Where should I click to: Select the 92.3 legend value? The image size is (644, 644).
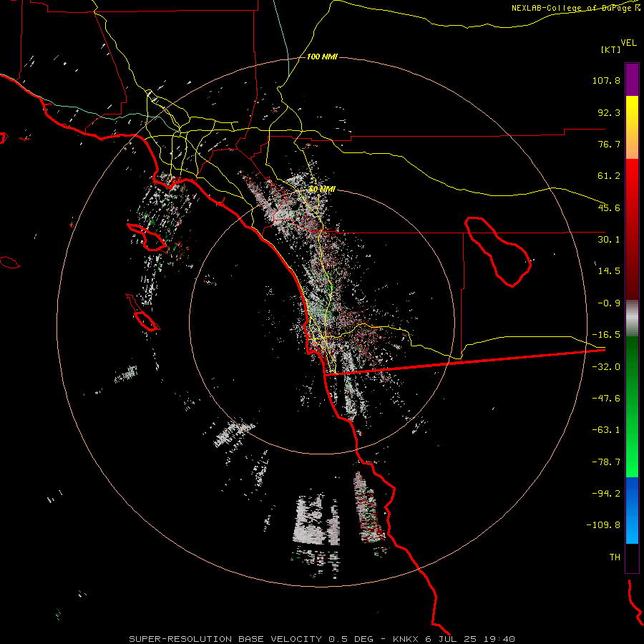click(609, 112)
